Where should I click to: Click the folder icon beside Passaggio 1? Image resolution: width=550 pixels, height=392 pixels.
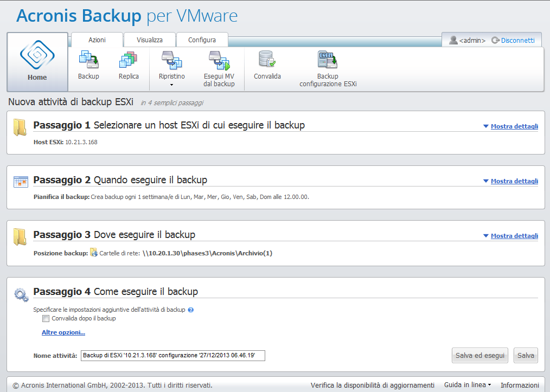coord(20,127)
